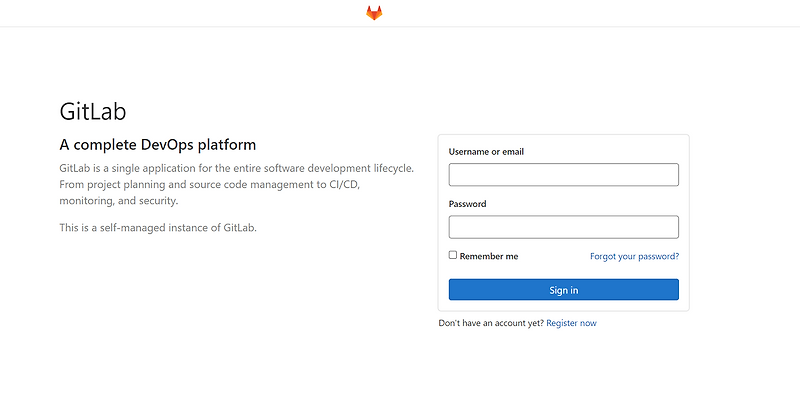Focus the Username or email field

click(x=563, y=175)
